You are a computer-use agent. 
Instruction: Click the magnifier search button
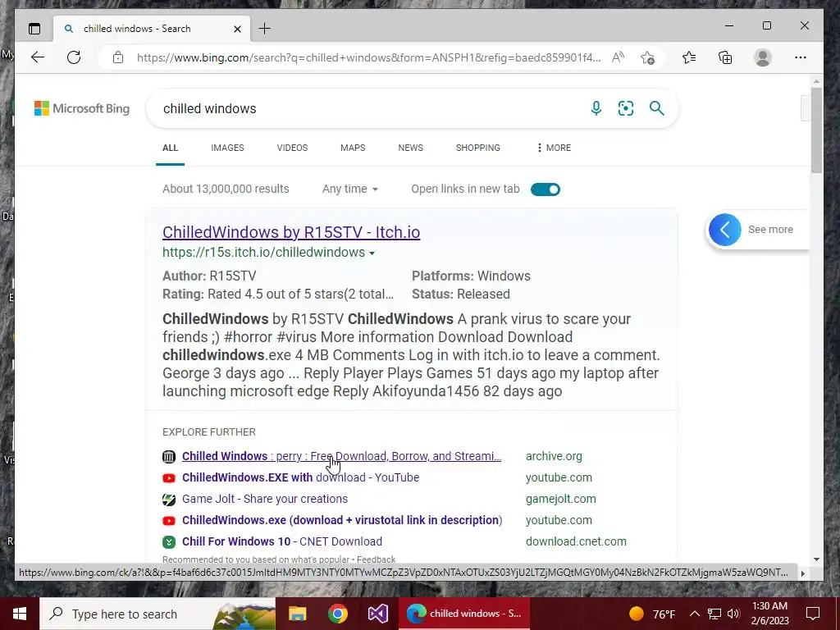657,108
